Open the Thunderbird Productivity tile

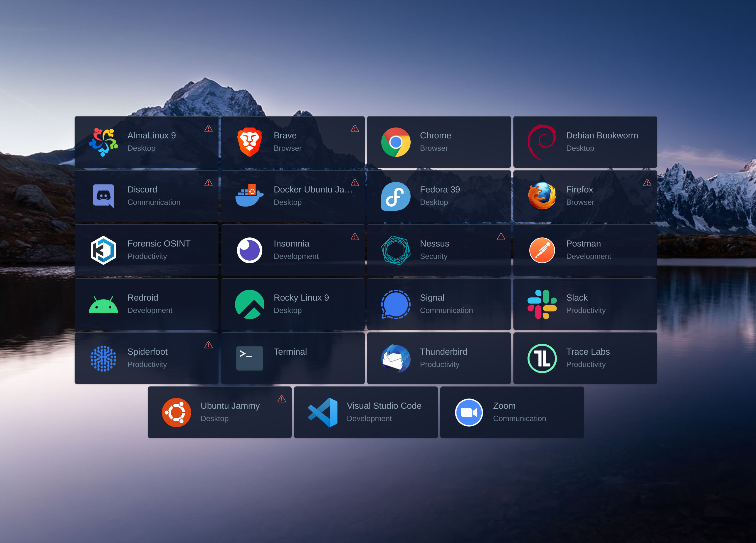tap(439, 358)
